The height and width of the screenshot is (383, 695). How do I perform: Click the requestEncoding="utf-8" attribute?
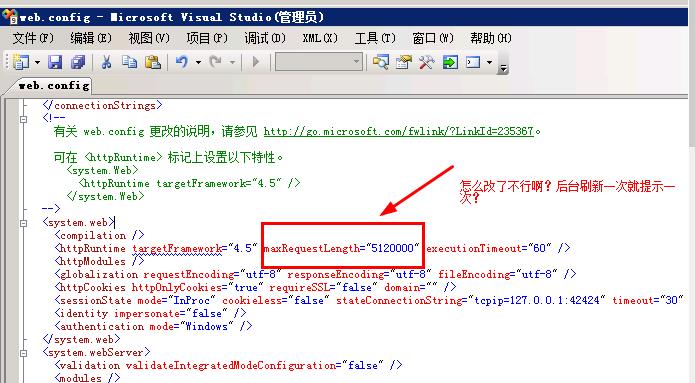(212, 274)
